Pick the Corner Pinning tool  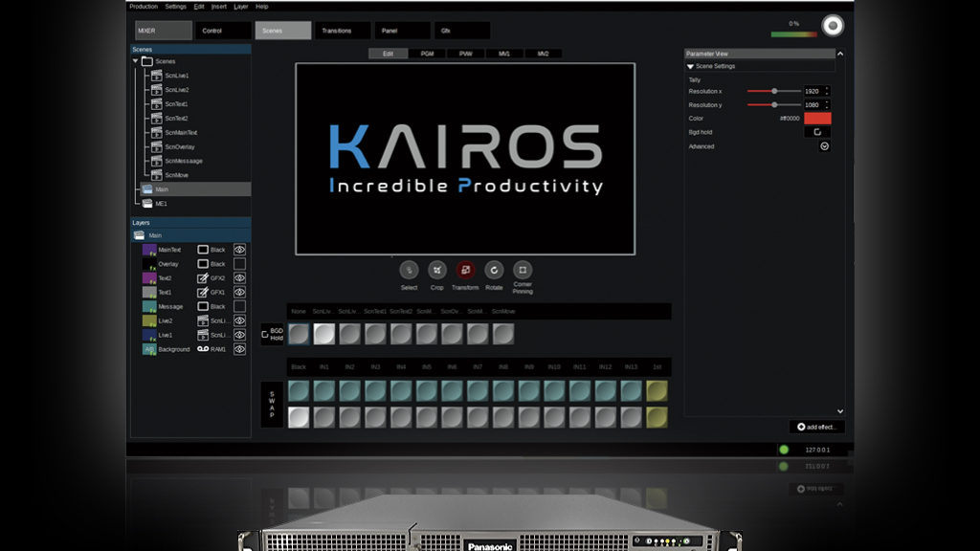[x=523, y=271]
